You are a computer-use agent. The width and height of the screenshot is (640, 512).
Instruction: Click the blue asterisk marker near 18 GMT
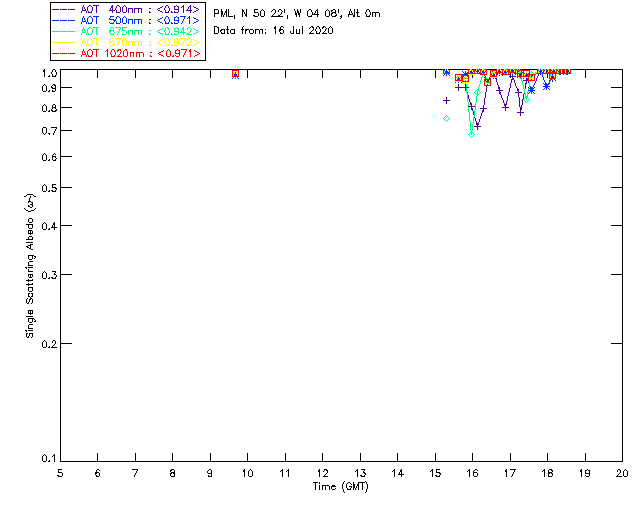click(x=546, y=87)
